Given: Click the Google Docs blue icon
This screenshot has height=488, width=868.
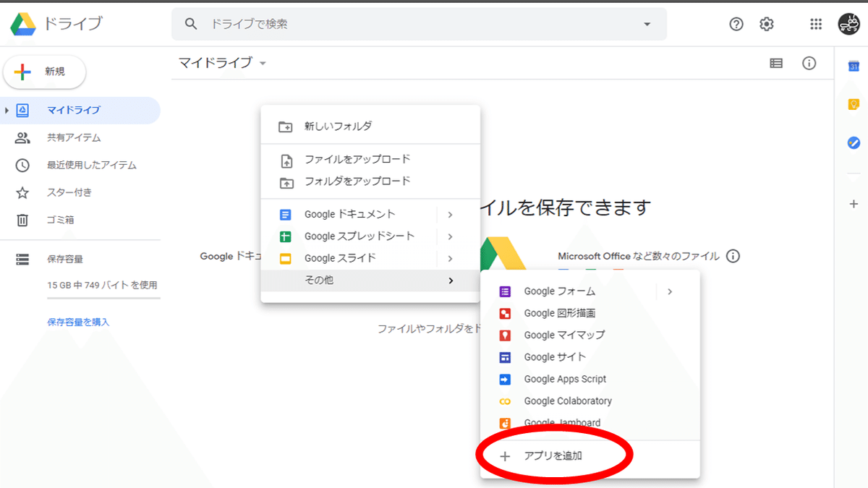Looking at the screenshot, I should [x=286, y=215].
